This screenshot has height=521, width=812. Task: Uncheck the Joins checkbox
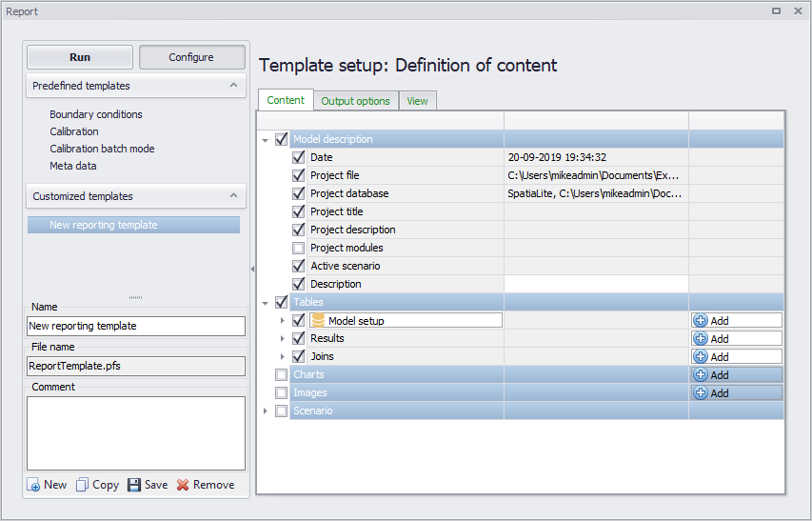pos(298,356)
